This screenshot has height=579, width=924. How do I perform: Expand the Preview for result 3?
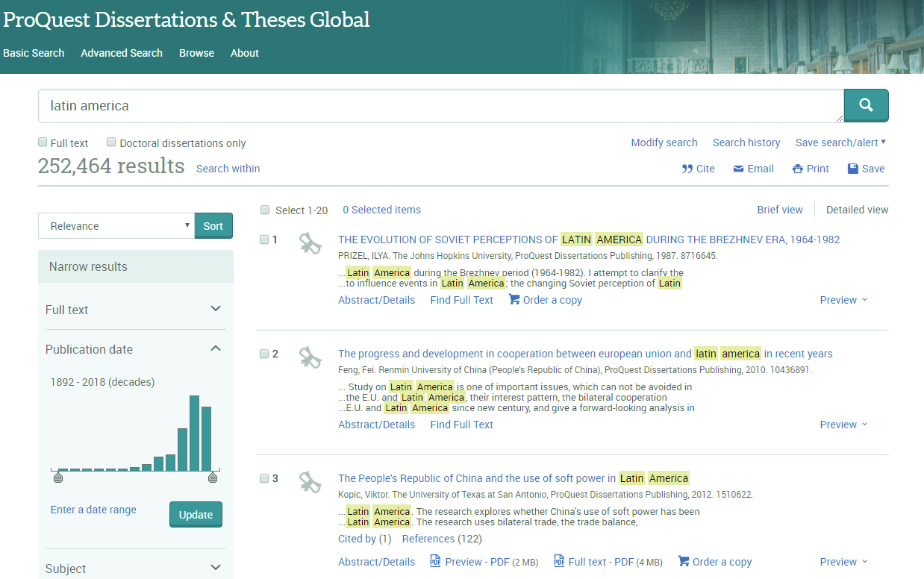coord(843,562)
